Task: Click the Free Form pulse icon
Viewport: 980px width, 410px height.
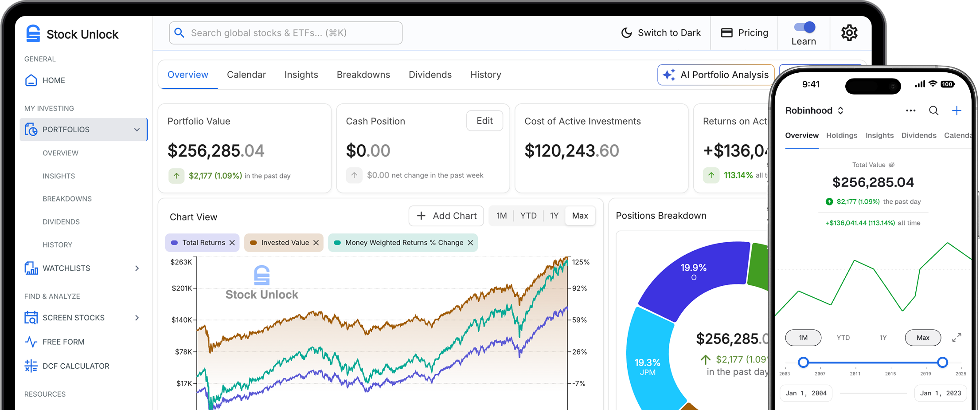Action: point(31,342)
